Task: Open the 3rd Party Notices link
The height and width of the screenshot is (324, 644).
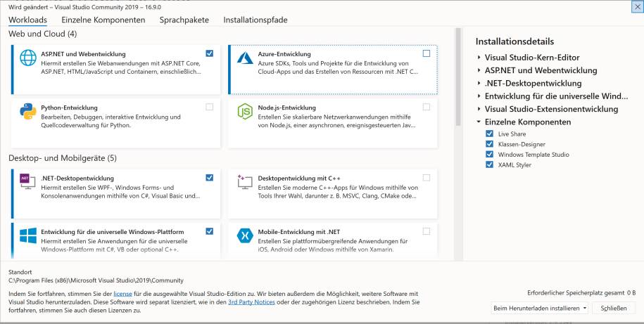Action: [x=251, y=302]
